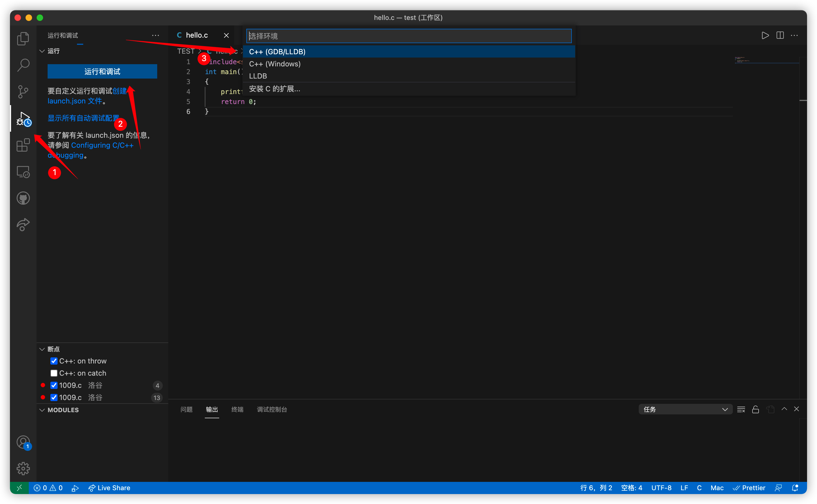Choose 安装 C 的扩展... option
Screen dimensions: 817x504
pyautogui.click(x=409, y=89)
